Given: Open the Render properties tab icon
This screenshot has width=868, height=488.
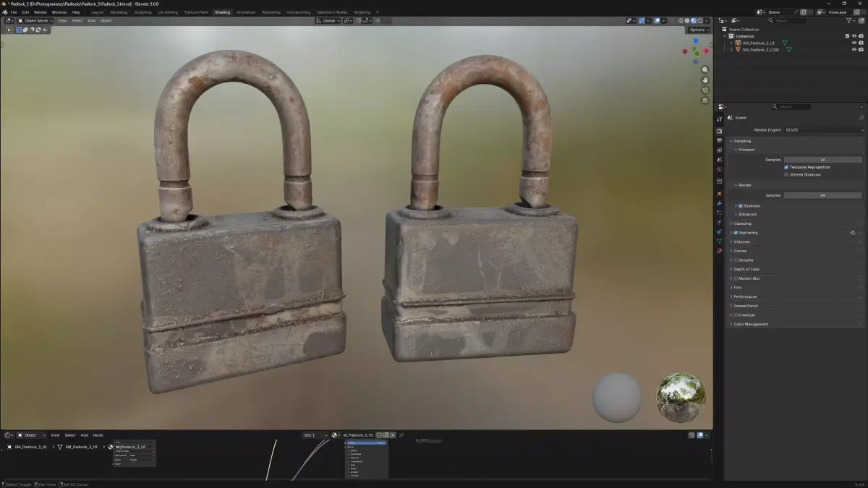Looking at the screenshot, I should tap(719, 131).
